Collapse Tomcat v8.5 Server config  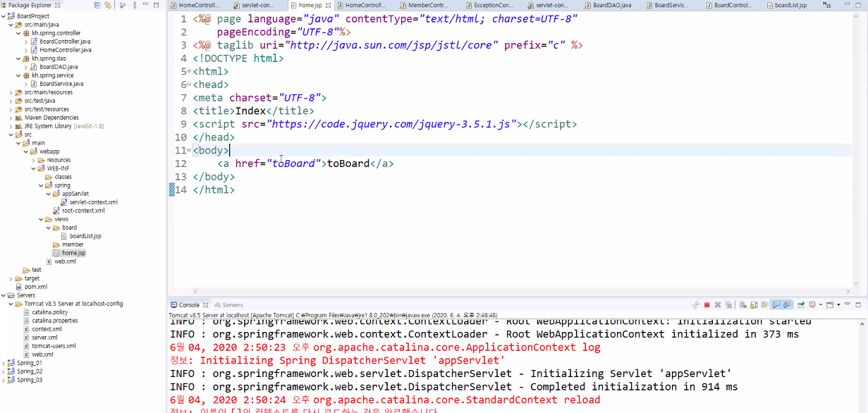[11, 304]
